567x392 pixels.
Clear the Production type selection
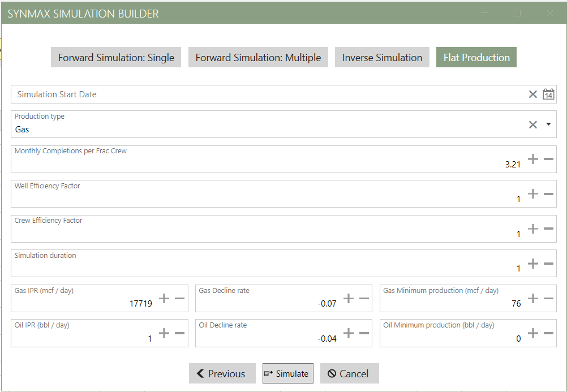click(532, 124)
